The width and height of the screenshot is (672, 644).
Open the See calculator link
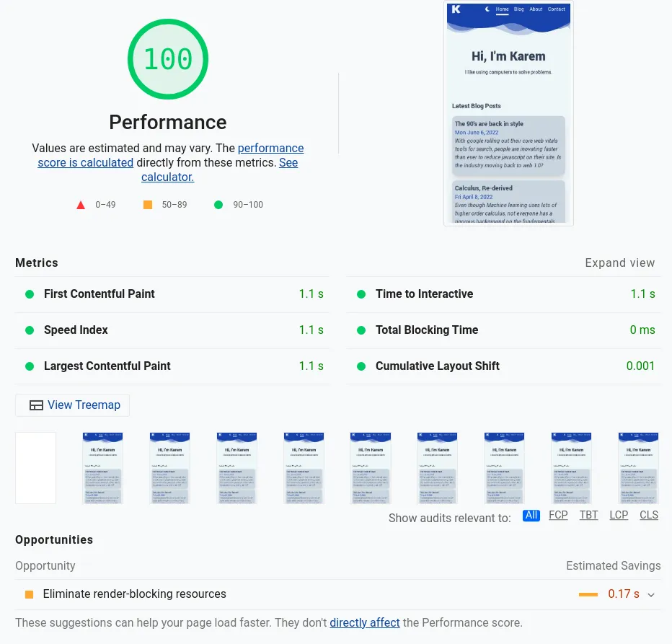(x=167, y=177)
